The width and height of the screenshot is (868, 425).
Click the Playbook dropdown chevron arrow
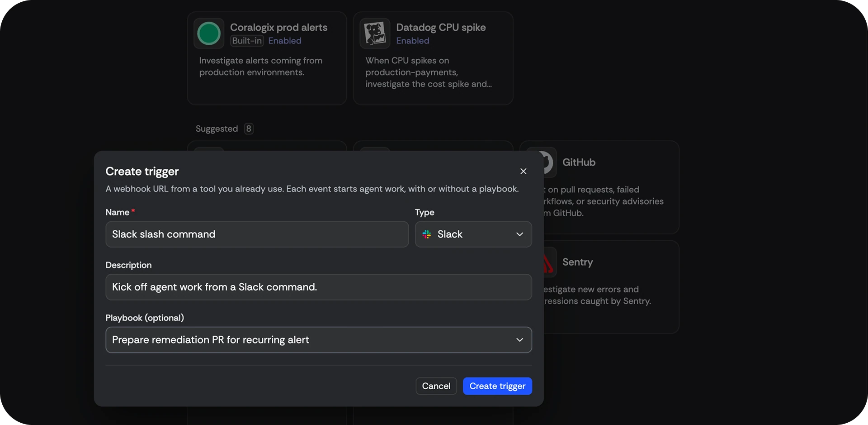(519, 340)
